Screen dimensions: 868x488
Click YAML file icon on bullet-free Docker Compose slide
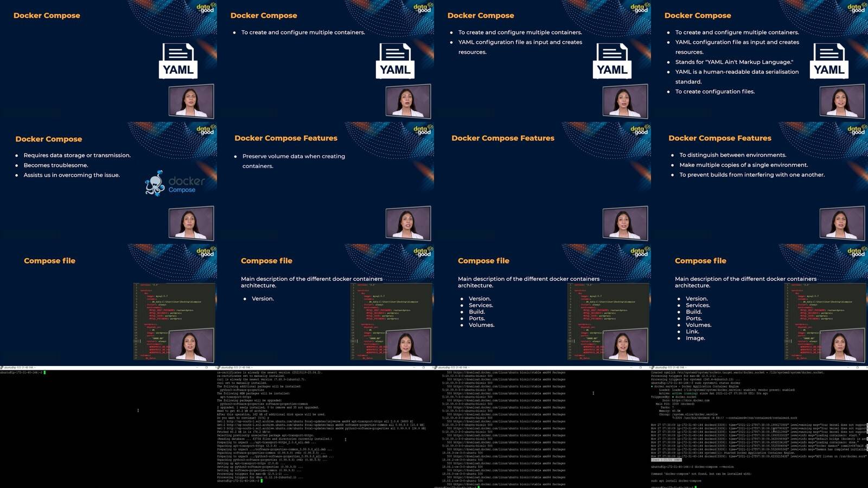click(178, 61)
